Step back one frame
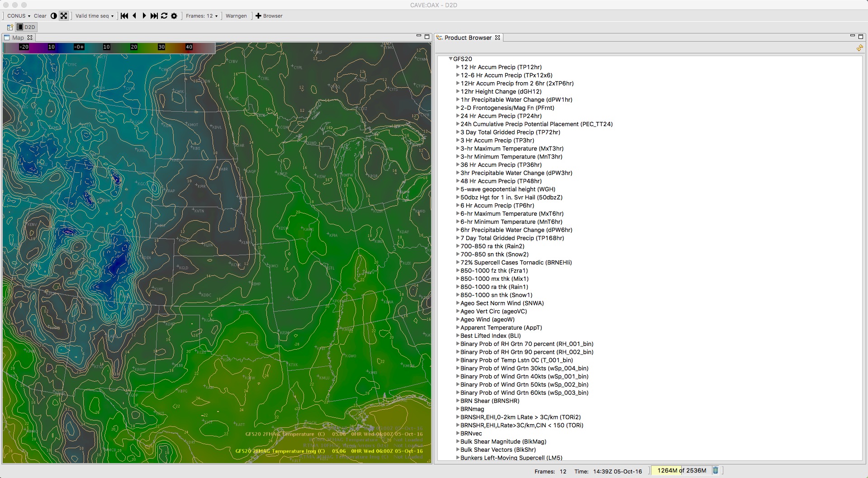868x478 pixels. point(134,16)
